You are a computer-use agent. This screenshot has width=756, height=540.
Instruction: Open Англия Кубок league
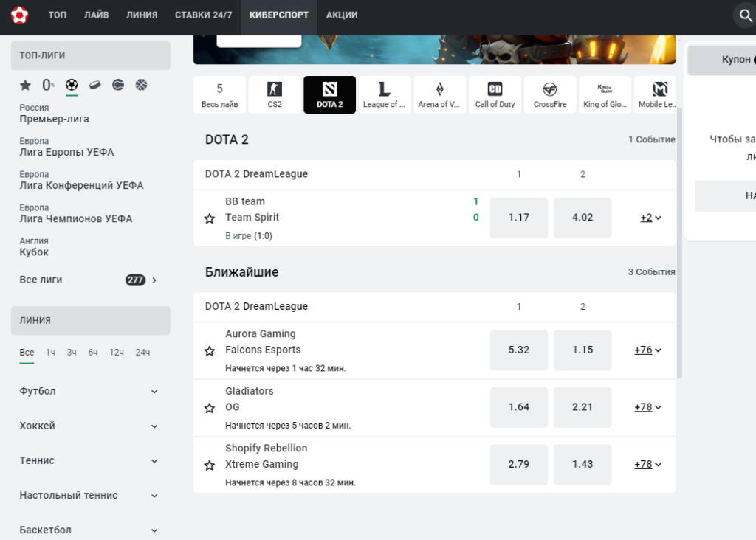(34, 246)
